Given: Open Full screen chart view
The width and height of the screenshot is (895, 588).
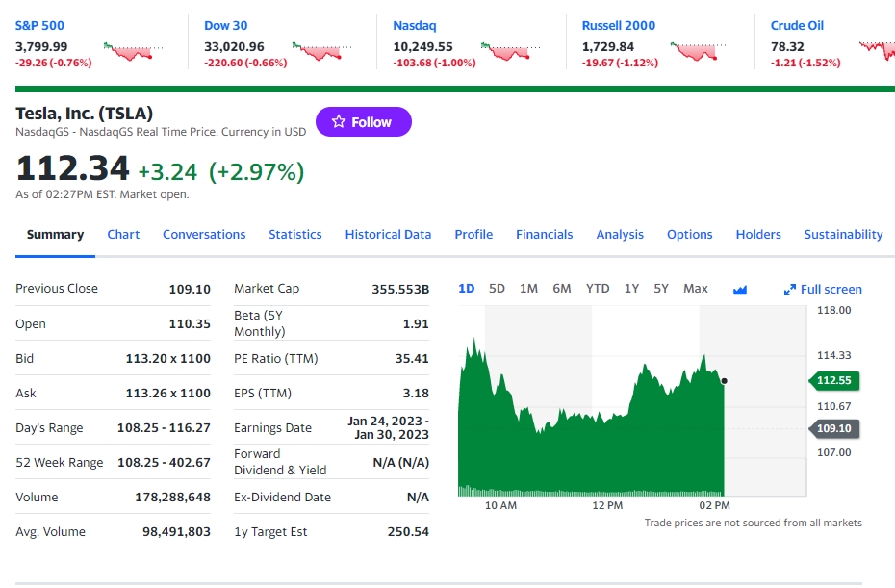Looking at the screenshot, I should point(823,289).
